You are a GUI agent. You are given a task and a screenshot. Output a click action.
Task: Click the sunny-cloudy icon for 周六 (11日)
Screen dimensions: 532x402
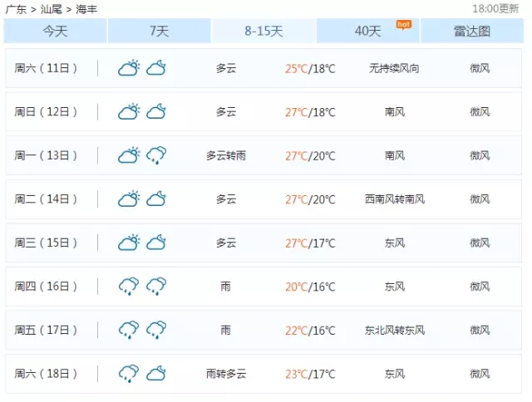(x=129, y=68)
